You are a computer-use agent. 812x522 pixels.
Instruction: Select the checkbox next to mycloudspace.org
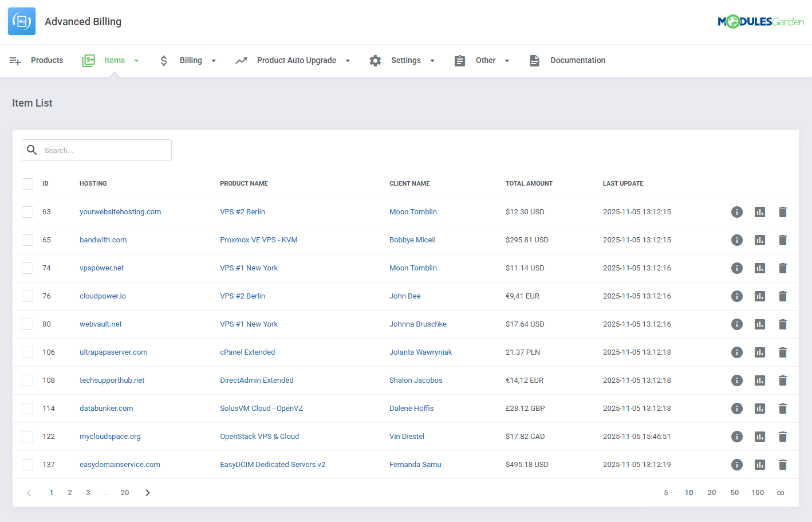27,436
